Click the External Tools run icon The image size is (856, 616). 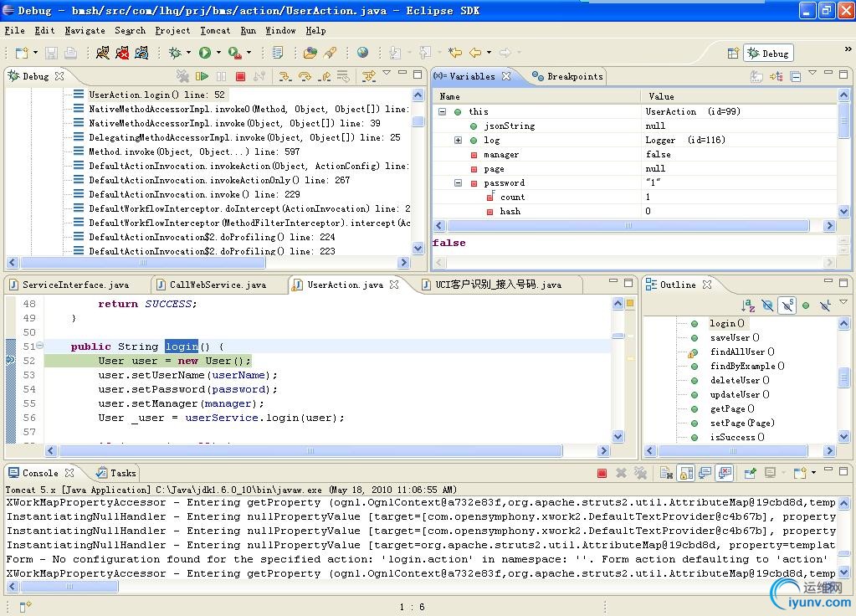click(234, 53)
